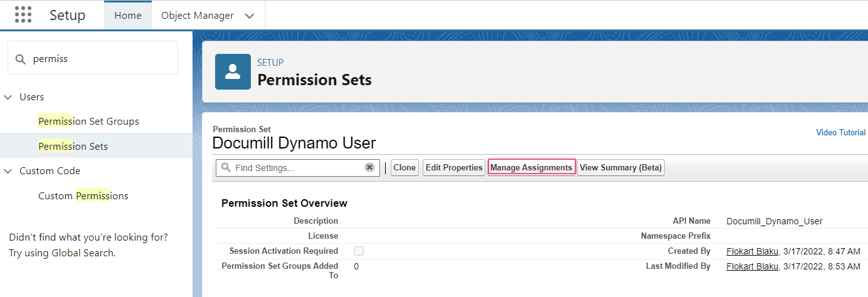Open Custom Permissions in sidebar
The height and width of the screenshot is (297, 868).
[83, 195]
